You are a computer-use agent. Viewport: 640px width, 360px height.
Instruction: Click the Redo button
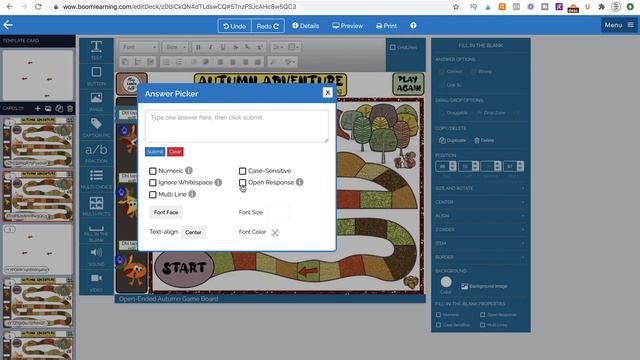[268, 26]
